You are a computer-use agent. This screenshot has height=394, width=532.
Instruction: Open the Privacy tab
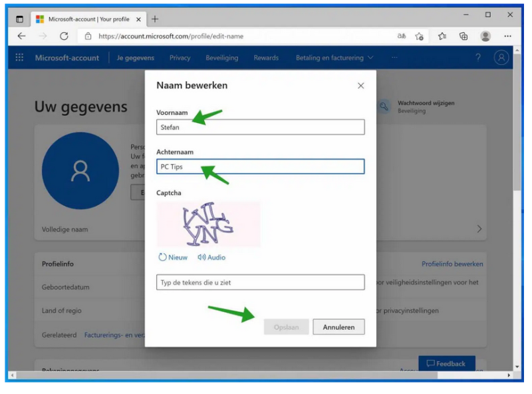click(180, 58)
